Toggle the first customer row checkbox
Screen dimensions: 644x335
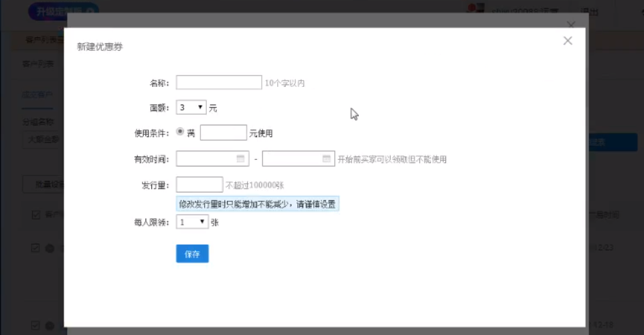36,248
